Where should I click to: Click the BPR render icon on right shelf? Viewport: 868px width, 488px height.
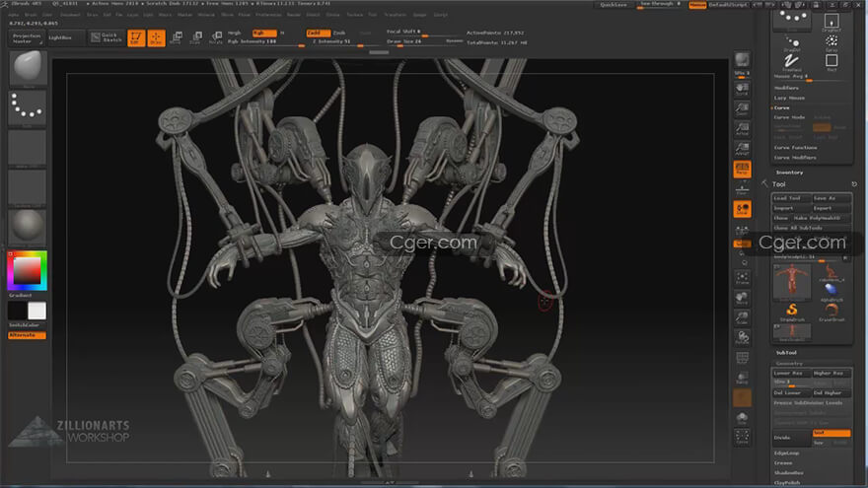coord(742,59)
